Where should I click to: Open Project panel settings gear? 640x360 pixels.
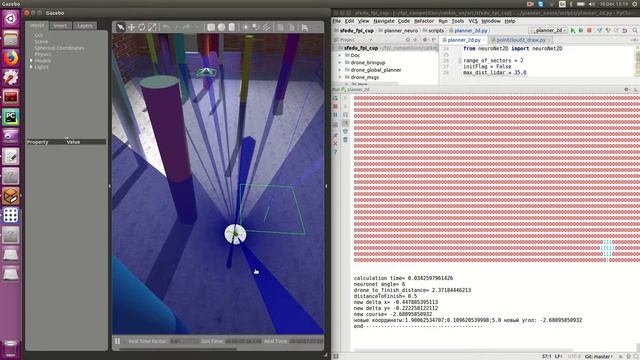pos(425,40)
